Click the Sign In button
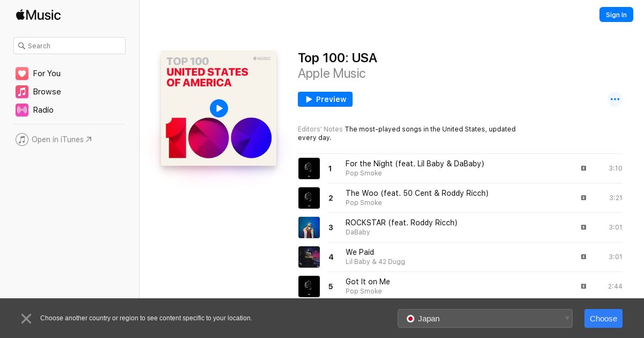Screen dimensions: 644x338 pos(616,15)
